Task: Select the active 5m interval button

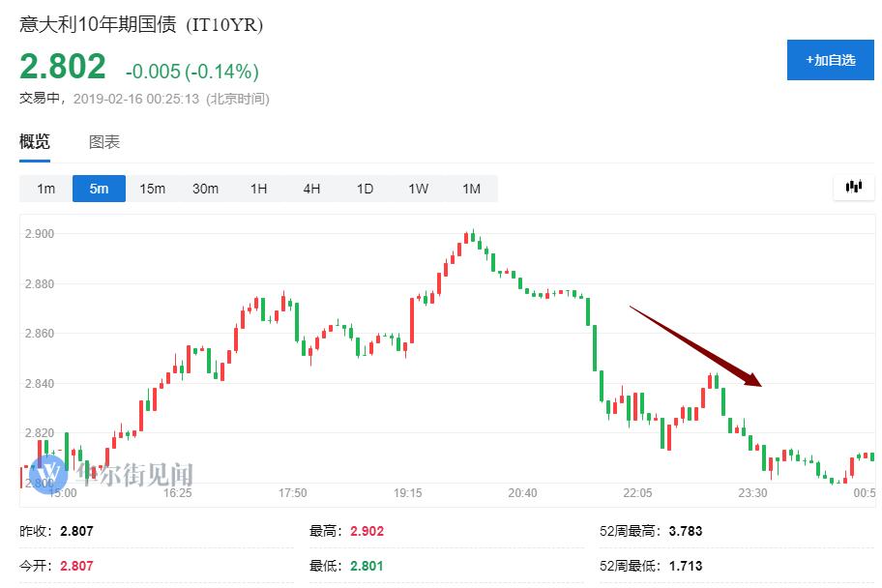Action: point(99,189)
